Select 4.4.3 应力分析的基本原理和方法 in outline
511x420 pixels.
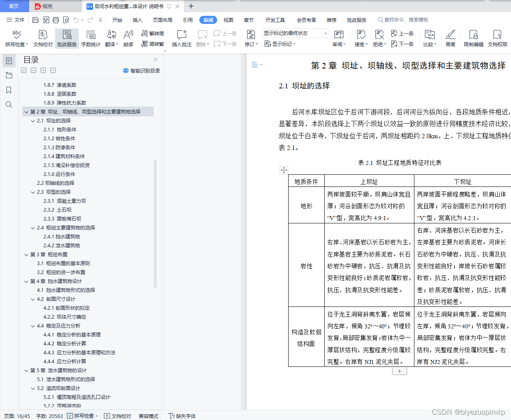click(x=79, y=353)
